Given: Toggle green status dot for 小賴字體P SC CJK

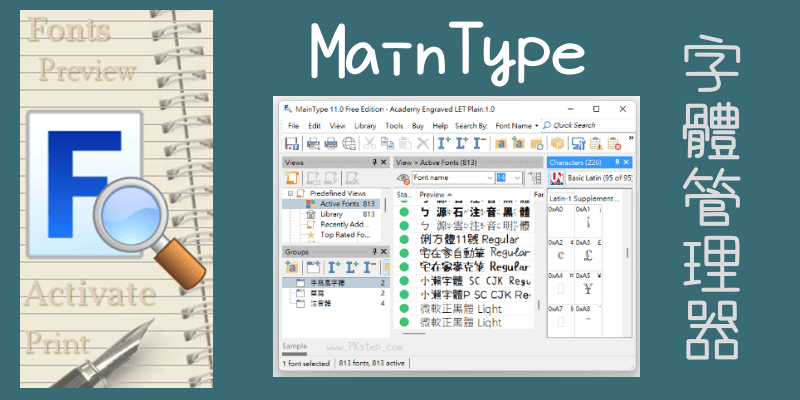Looking at the screenshot, I should [x=404, y=294].
